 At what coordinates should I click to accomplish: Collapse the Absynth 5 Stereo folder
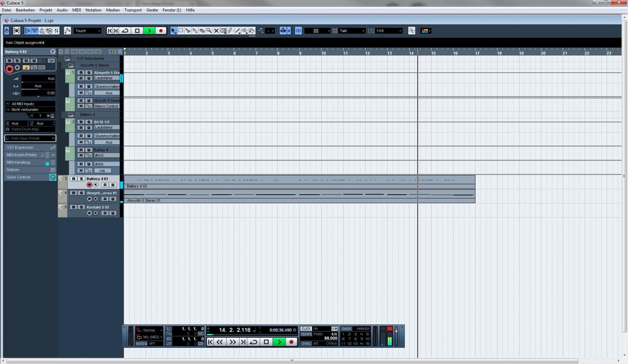pyautogui.click(x=71, y=66)
